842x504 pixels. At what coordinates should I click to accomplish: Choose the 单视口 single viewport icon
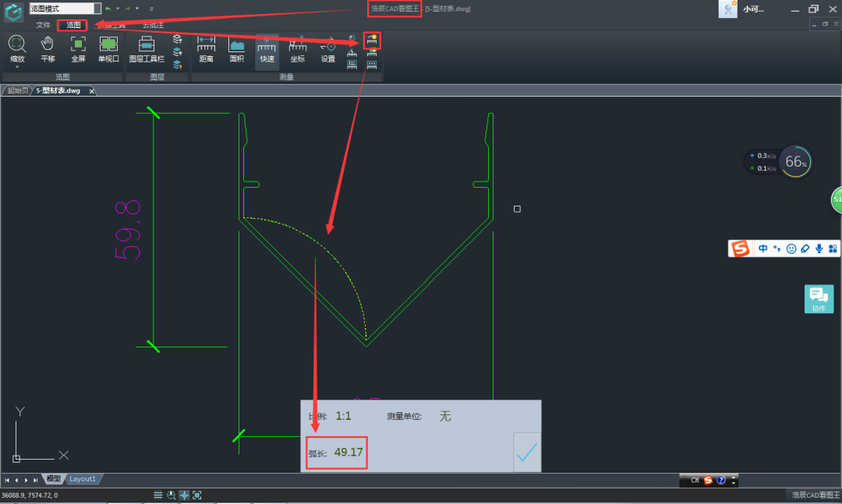coord(108,48)
